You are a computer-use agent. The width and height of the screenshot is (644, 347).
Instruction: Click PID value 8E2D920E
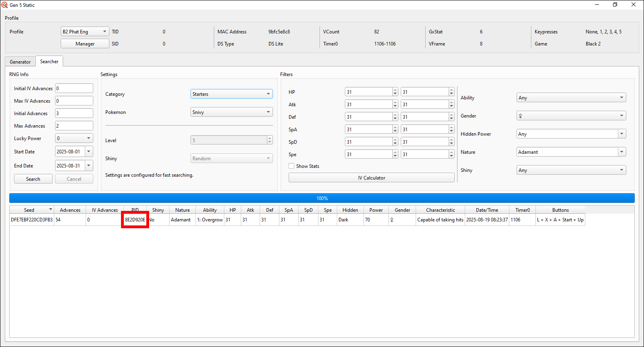pos(135,219)
